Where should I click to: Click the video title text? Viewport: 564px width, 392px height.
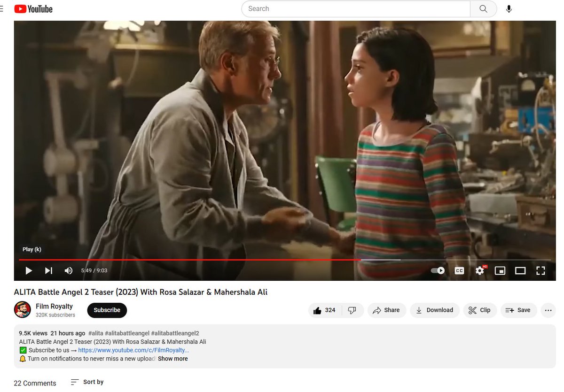(x=141, y=292)
